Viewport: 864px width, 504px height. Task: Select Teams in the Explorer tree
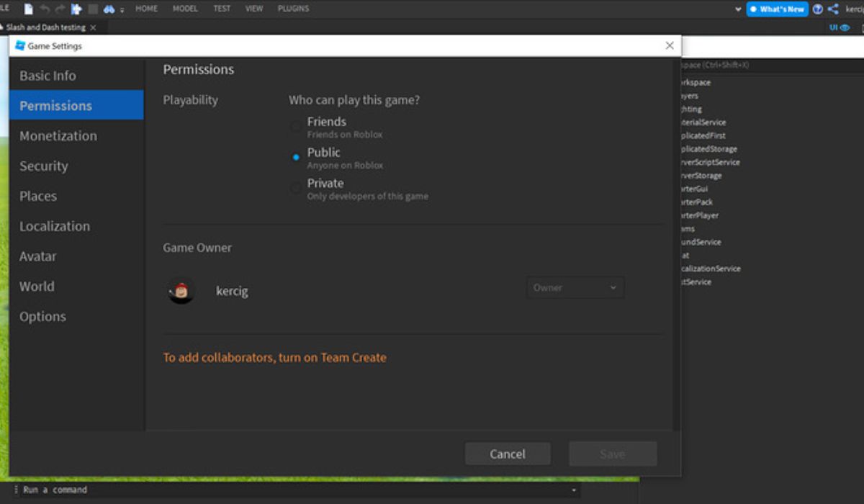pos(688,229)
